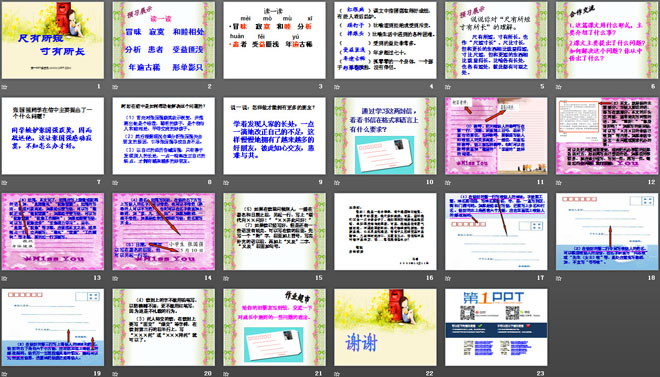This screenshot has width=660, height=377.
Task: Click the animation star under slide 13
Action: pos(5,278)
